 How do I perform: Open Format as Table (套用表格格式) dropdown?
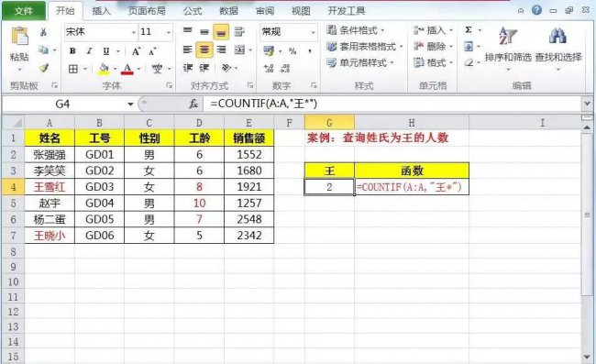(365, 47)
